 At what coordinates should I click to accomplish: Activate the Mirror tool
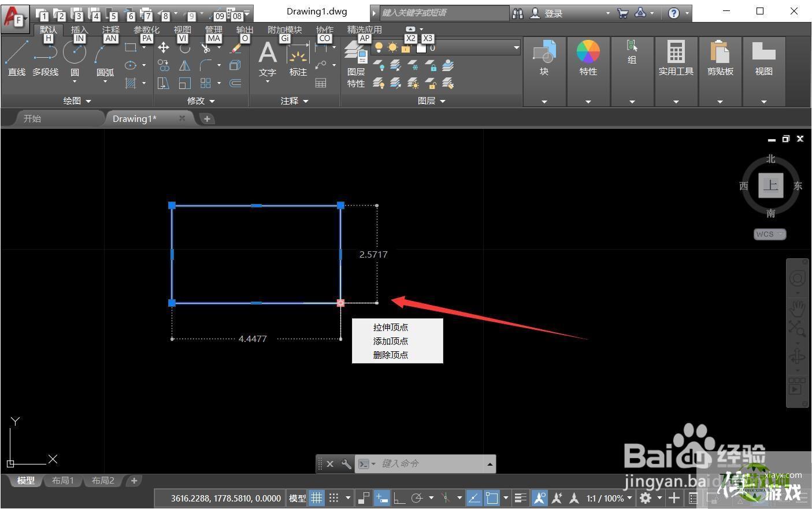184,65
